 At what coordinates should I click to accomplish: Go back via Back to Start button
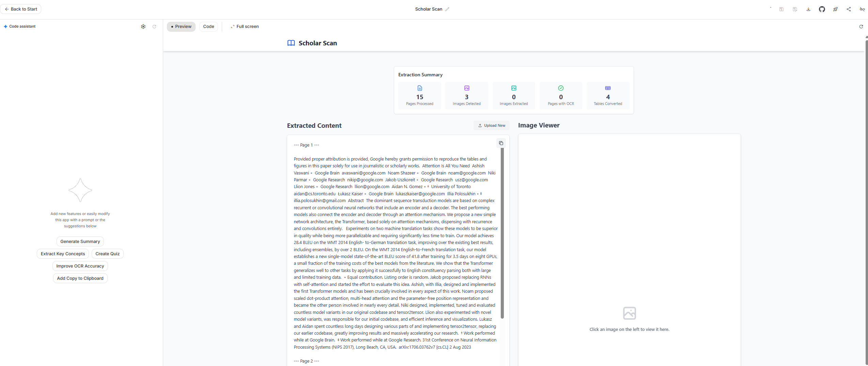[x=21, y=9]
